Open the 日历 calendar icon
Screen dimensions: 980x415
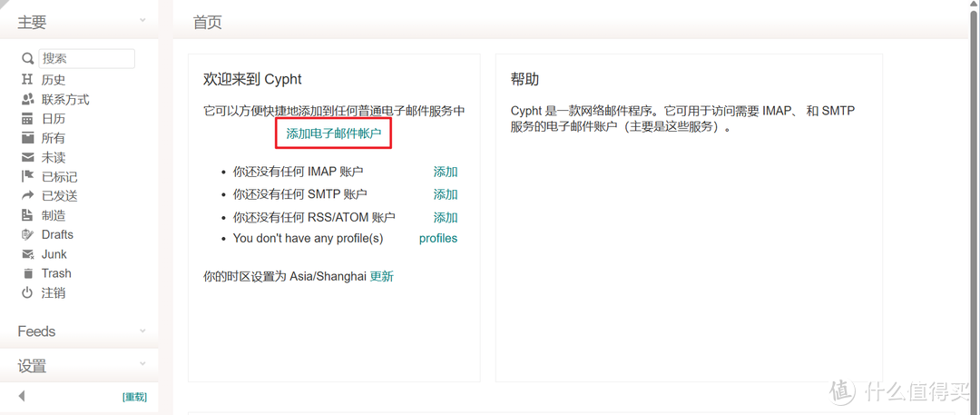27,119
